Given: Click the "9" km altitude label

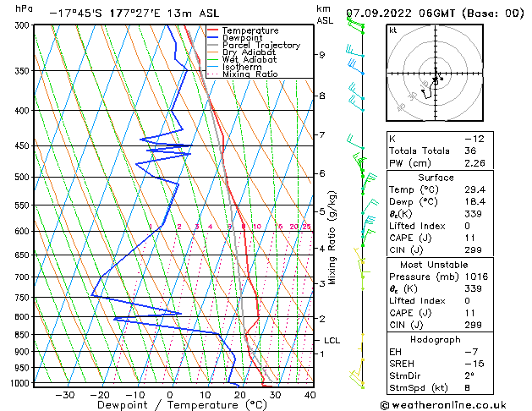Looking at the screenshot, I should (321, 55).
